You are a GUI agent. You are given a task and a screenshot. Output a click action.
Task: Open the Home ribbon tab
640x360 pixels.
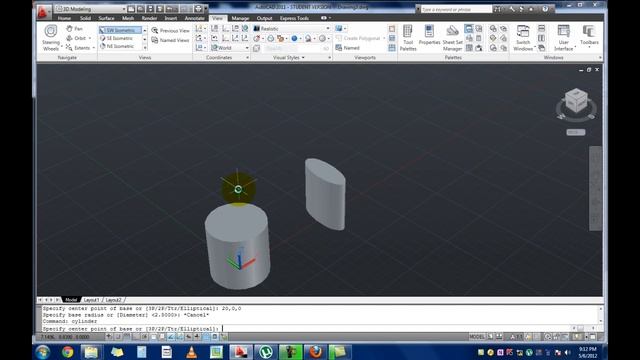click(x=64, y=18)
